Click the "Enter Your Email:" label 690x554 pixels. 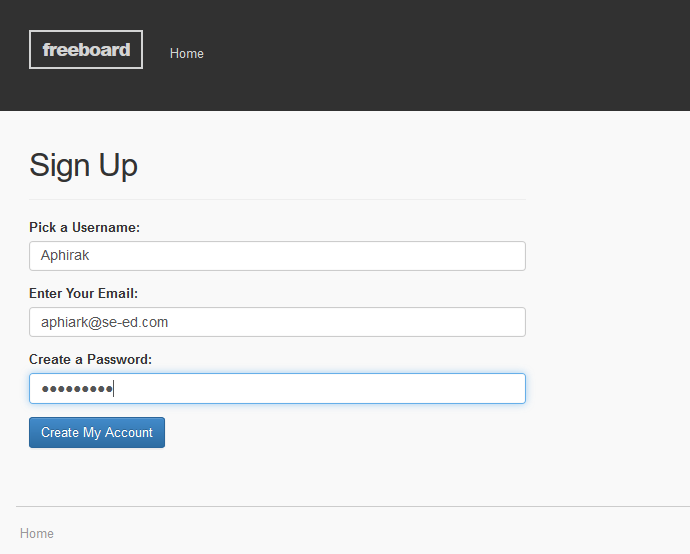(83, 294)
